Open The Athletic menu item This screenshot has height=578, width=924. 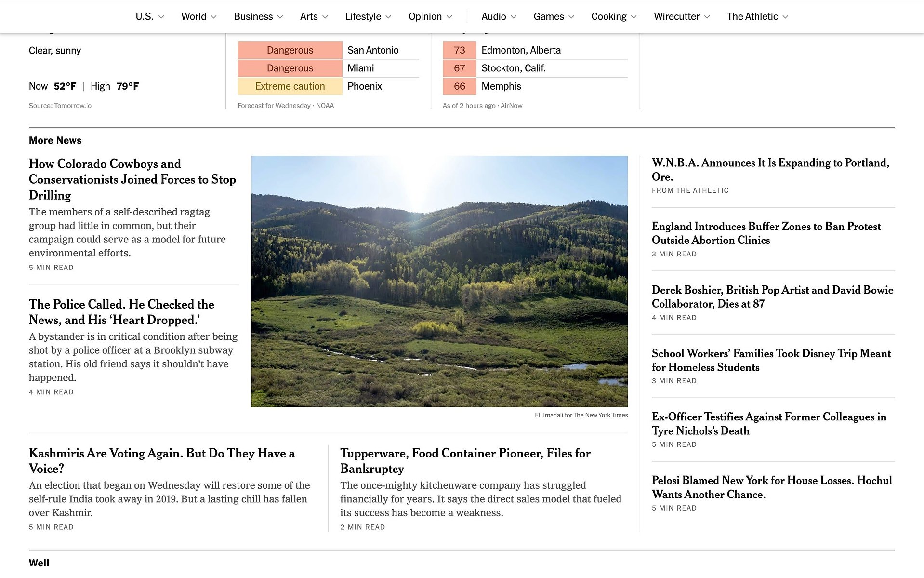click(752, 16)
